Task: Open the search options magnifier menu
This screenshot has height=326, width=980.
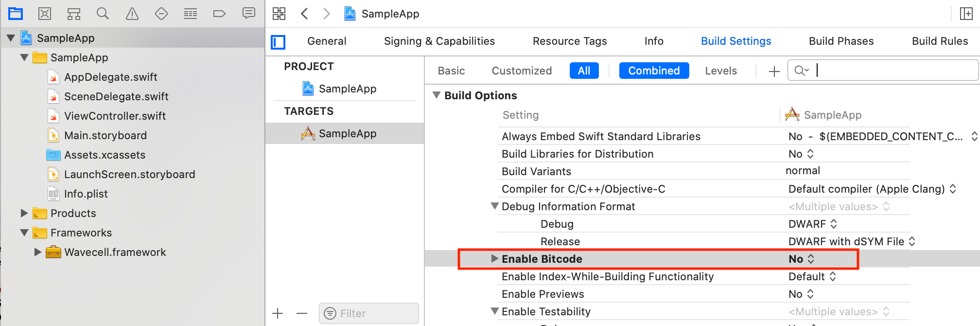Action: tap(801, 71)
